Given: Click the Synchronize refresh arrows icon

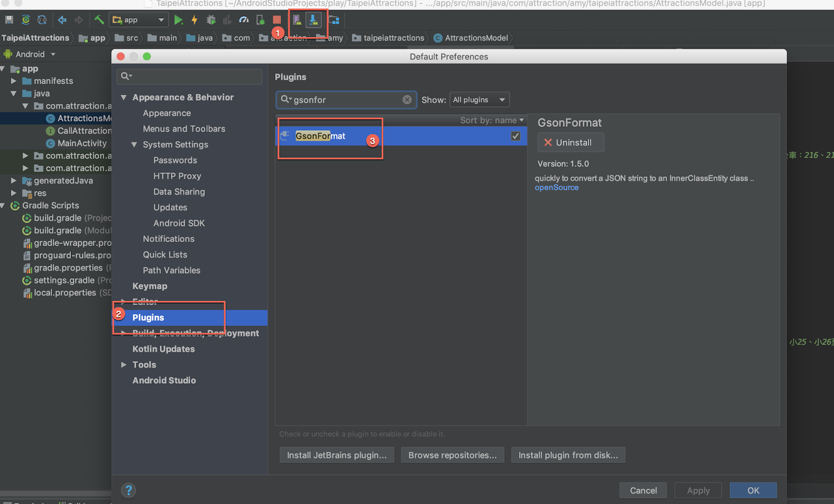Looking at the screenshot, I should tap(42, 20).
